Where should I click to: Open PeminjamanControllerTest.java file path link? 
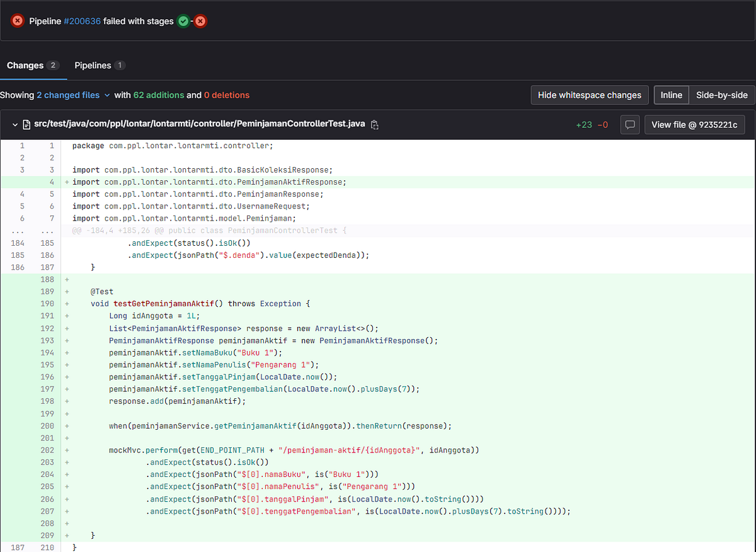coord(199,124)
